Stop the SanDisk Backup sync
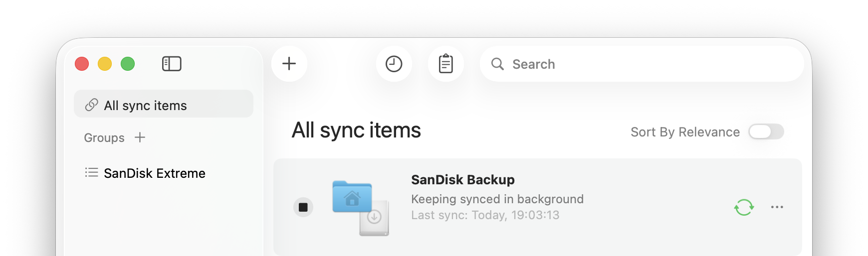 pos(303,207)
